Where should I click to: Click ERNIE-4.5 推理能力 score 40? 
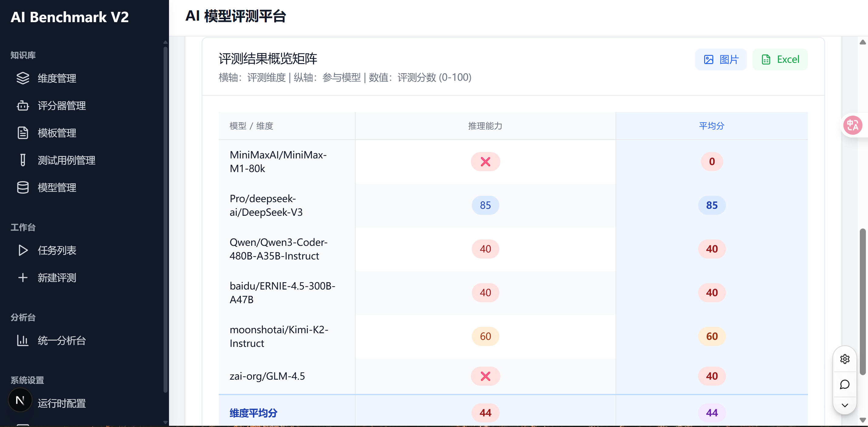[x=485, y=293]
